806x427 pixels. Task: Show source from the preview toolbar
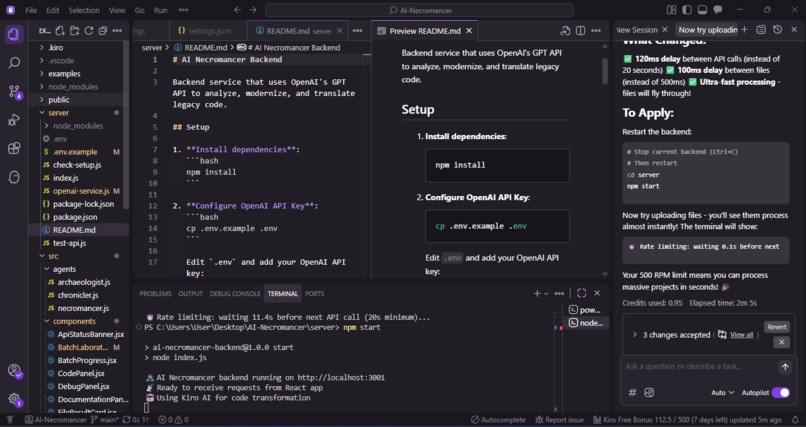click(565, 31)
